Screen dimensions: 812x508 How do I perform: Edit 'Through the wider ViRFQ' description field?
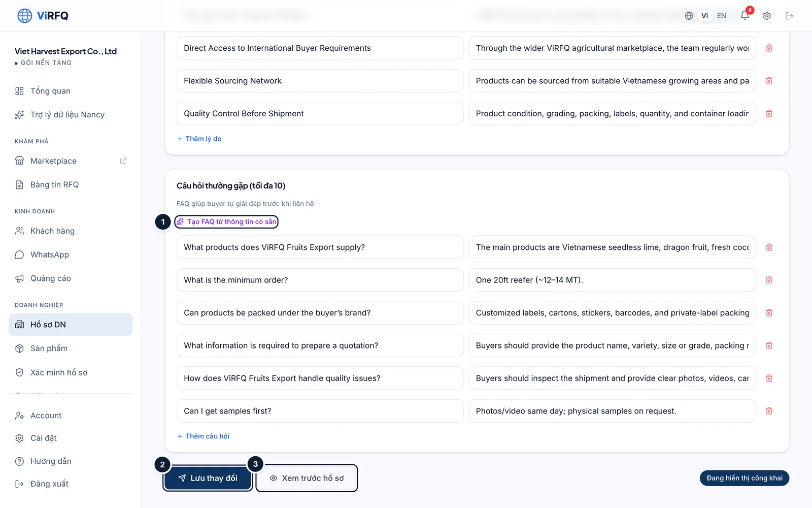612,48
